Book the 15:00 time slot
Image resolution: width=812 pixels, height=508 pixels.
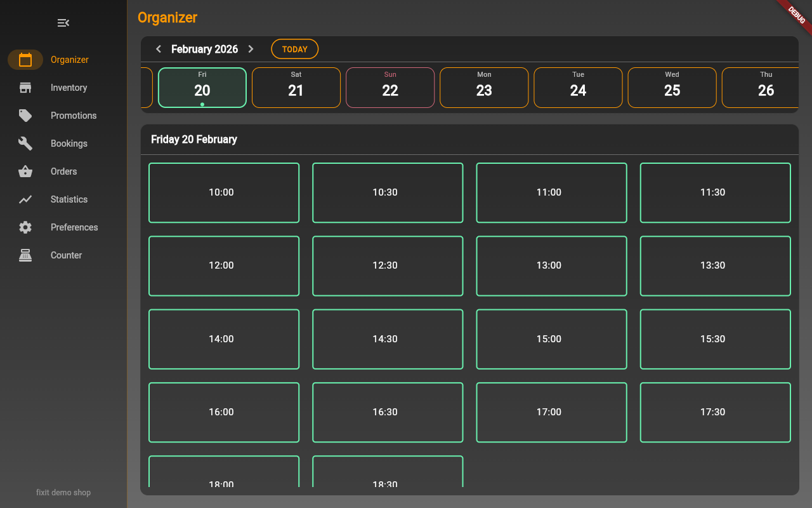point(551,339)
